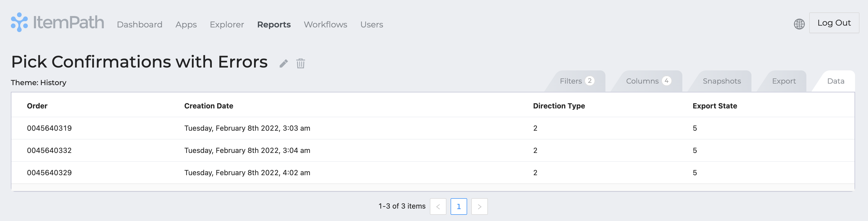Select page 1 in pagination

[x=459, y=207]
